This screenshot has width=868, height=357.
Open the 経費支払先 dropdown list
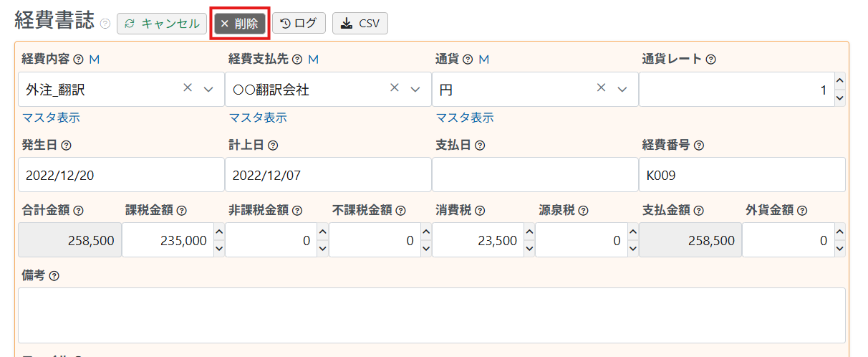pos(415,89)
